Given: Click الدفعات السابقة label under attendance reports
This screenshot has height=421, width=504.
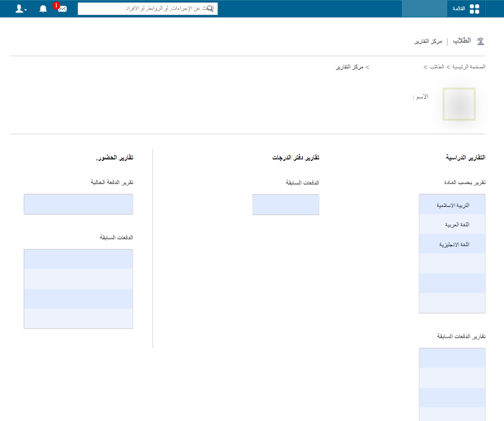Looking at the screenshot, I should coord(116,237).
